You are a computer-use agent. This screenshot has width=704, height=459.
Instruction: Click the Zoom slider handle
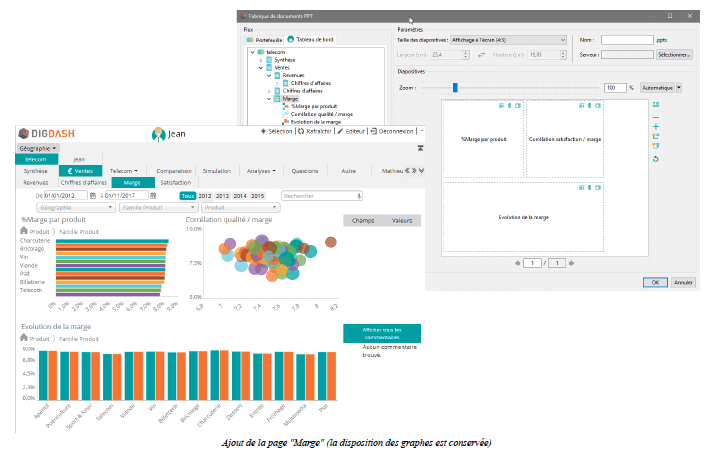coord(455,88)
